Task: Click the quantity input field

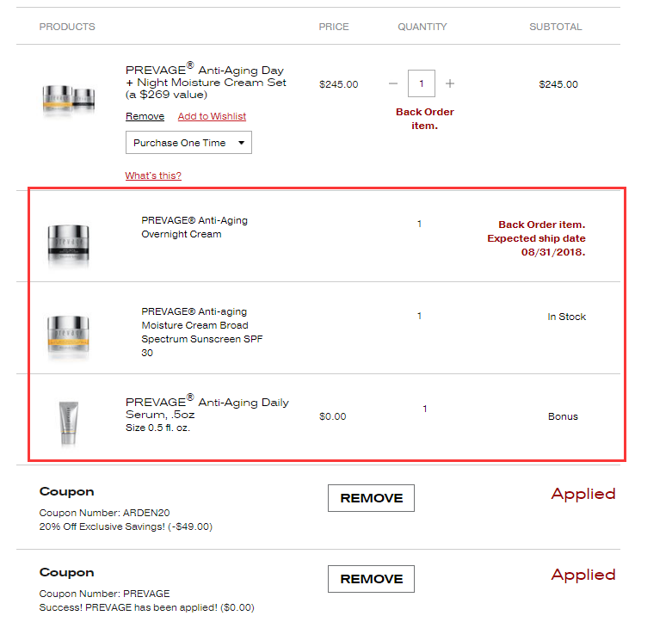Action: click(422, 84)
